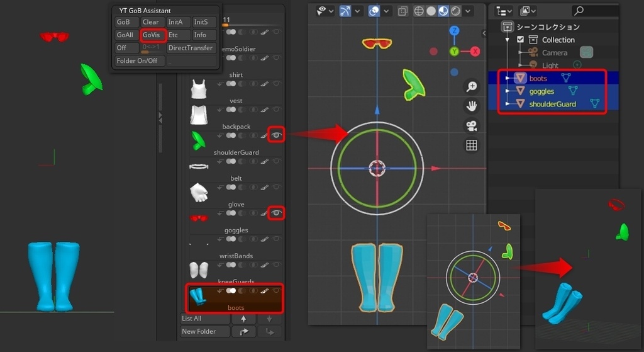Click the zoom view magnifier icon

click(472, 86)
